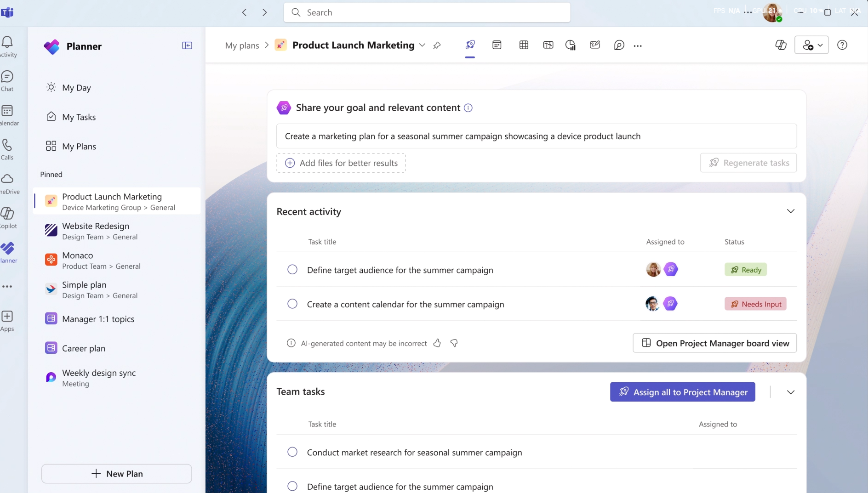Open more plan options ellipsis
The width and height of the screenshot is (868, 493).
638,45
